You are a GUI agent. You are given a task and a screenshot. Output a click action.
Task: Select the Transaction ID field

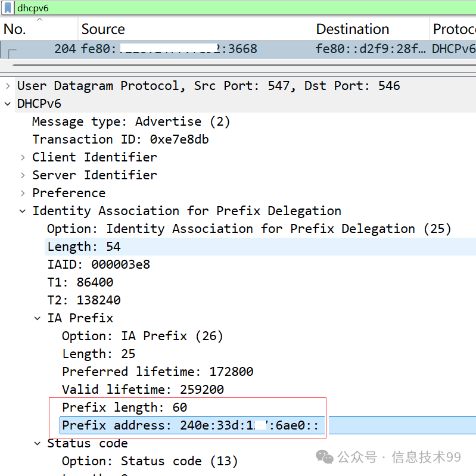[120, 139]
